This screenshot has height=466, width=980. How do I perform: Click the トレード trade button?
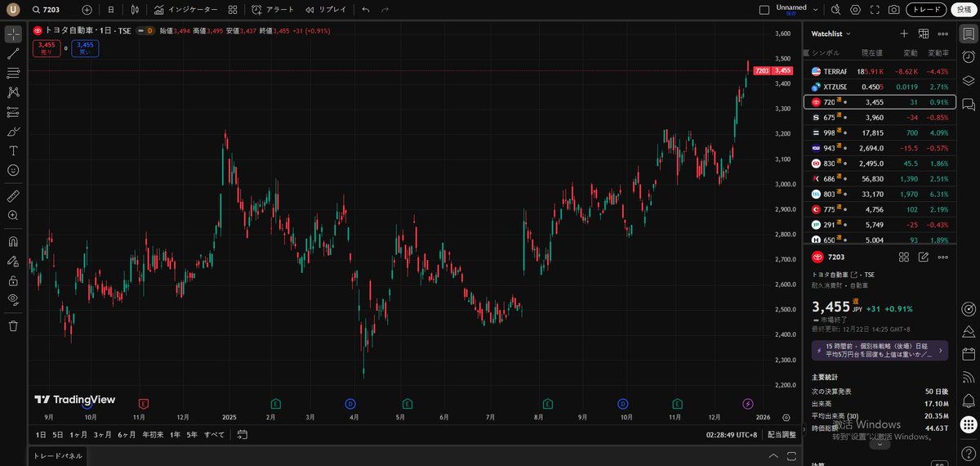(927, 10)
